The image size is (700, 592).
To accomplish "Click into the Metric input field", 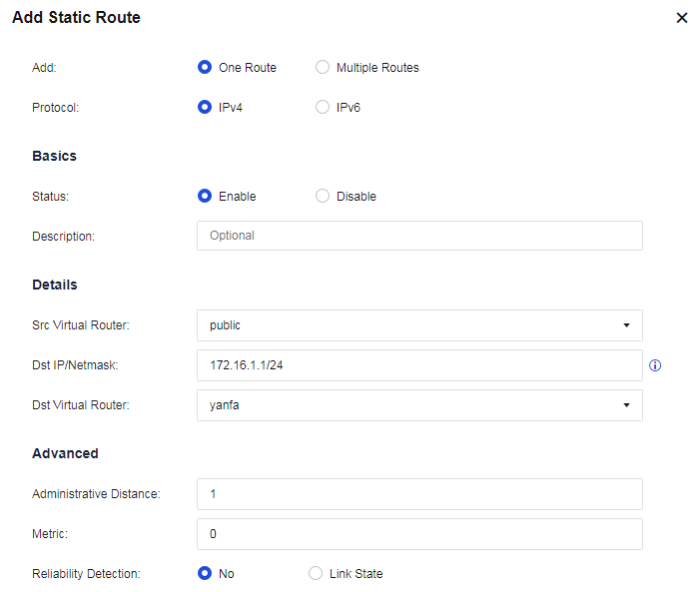I will [419, 534].
